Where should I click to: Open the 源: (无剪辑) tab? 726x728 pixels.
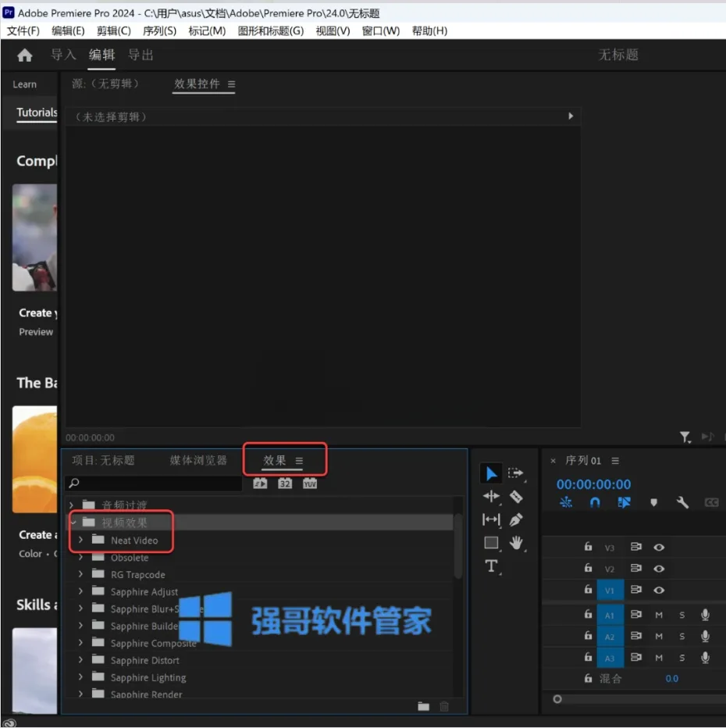pyautogui.click(x=105, y=84)
